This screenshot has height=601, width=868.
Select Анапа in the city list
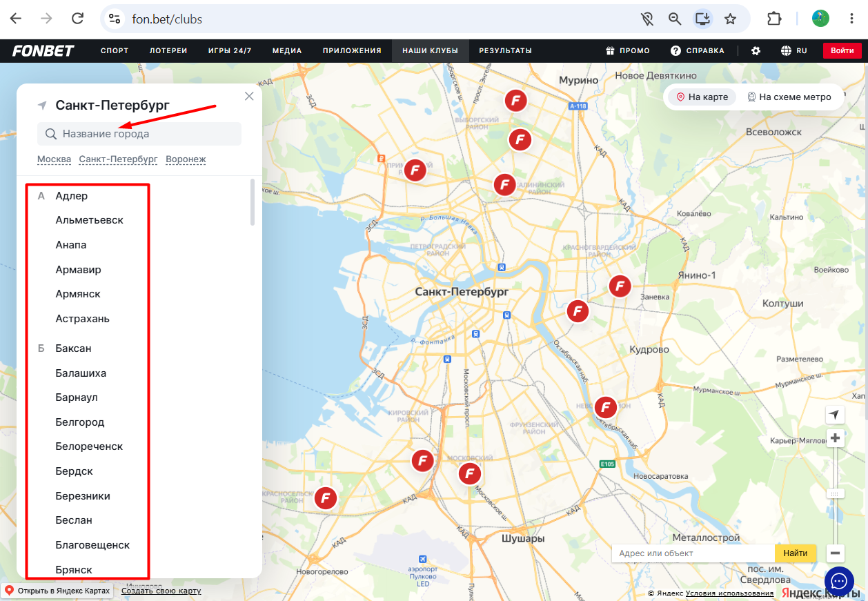[71, 245]
